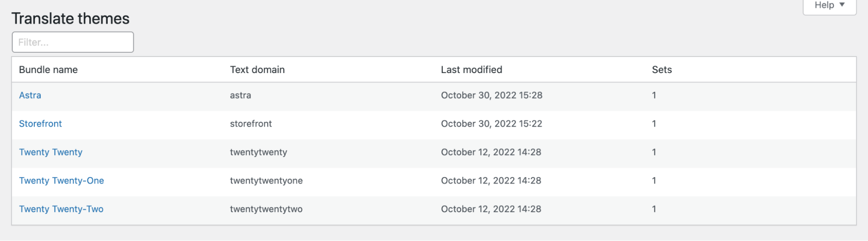Click the Sets count in Astra row
Viewport: 868px width, 241px height.
tap(654, 95)
